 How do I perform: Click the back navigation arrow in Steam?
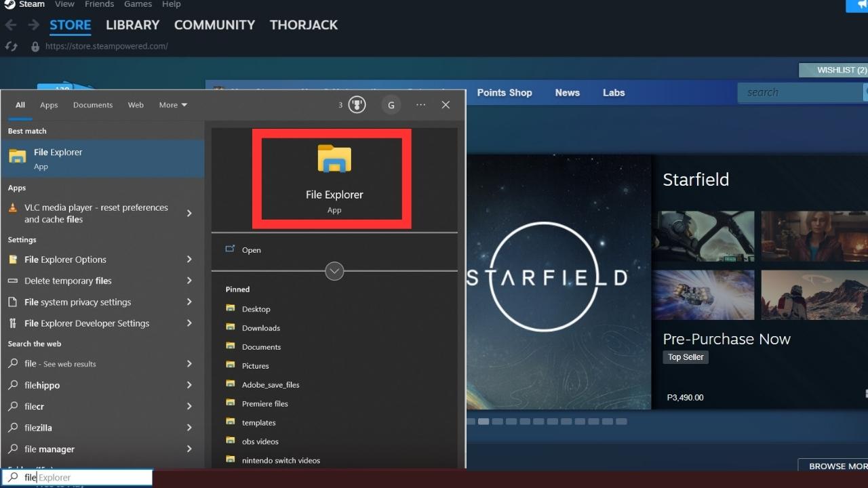11,24
